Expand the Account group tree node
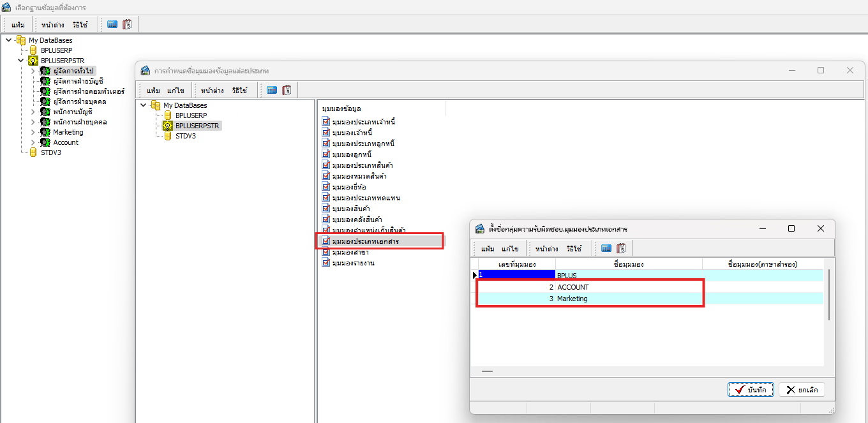 point(33,142)
